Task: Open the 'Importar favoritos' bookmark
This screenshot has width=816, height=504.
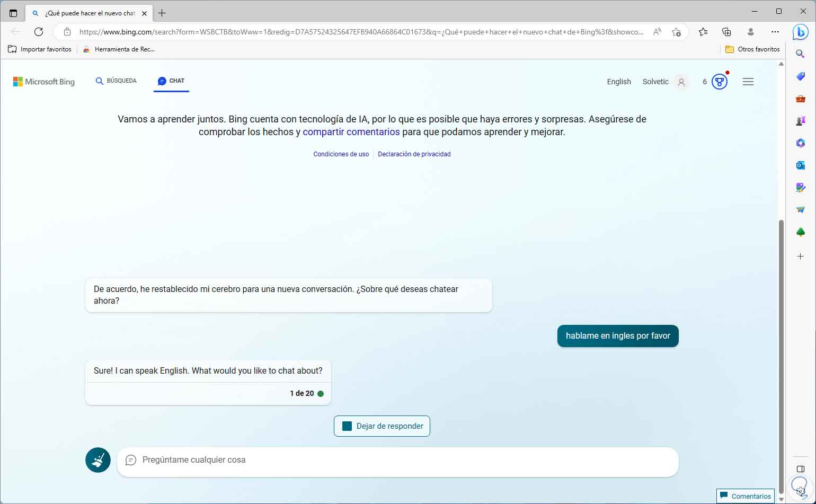Action: (x=40, y=49)
